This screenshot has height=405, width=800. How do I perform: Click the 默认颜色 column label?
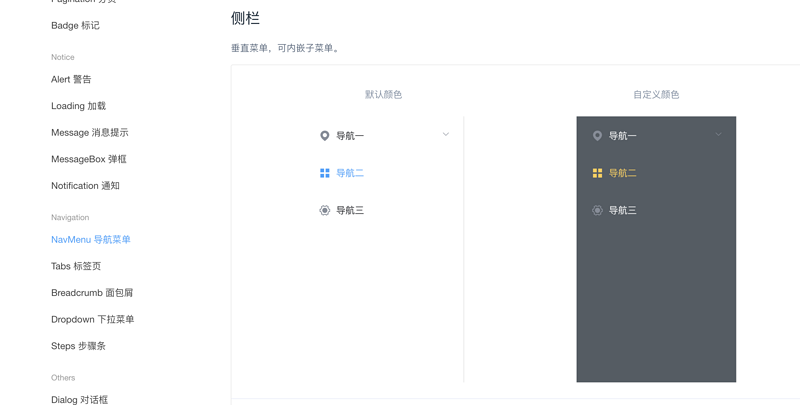[x=384, y=94]
